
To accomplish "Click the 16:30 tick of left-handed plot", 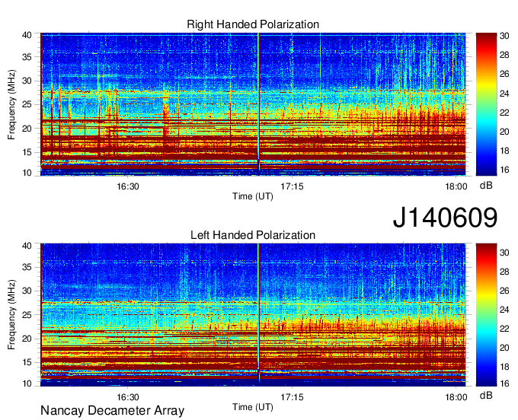I will click(128, 397).
